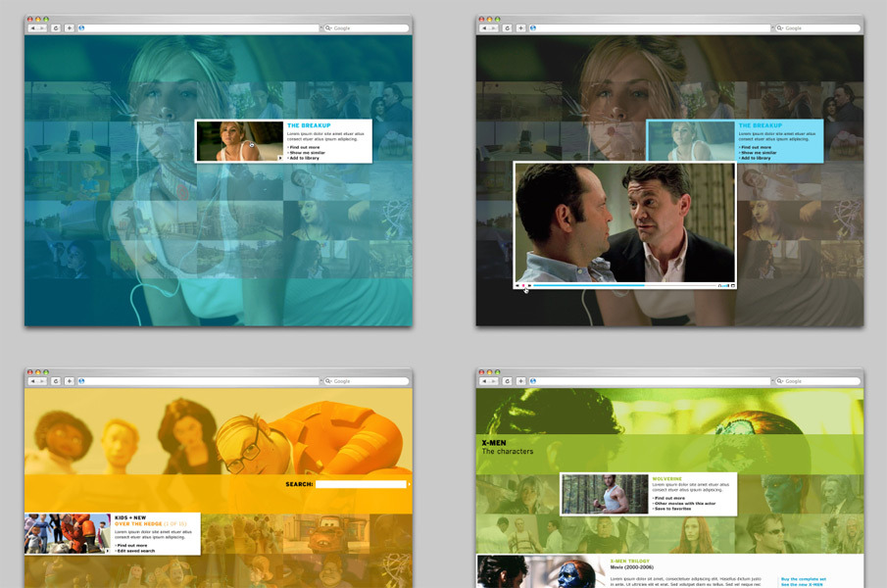Click 'Show me similar' in teal window's Breakup card
This screenshot has height=588, width=887.
click(x=306, y=153)
